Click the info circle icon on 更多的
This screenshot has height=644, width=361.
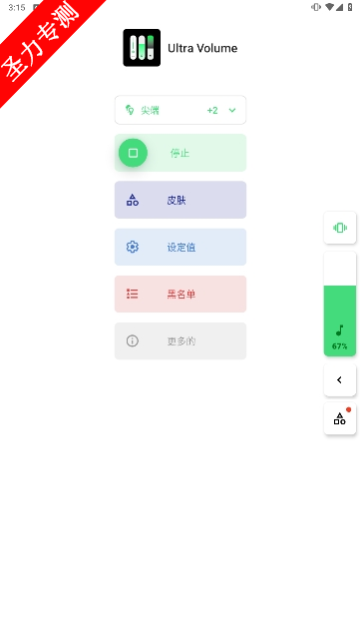tap(132, 340)
